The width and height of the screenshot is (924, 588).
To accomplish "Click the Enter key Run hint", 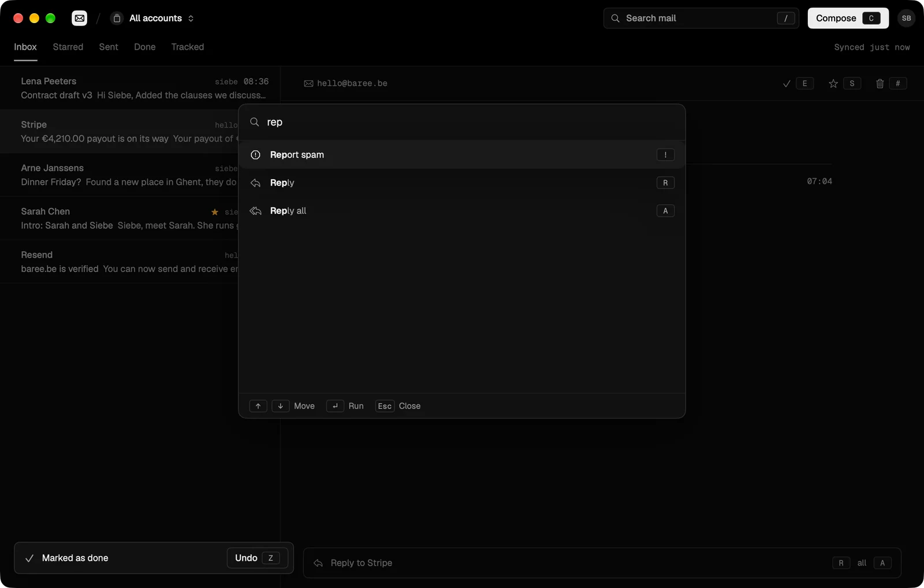I will coord(335,406).
